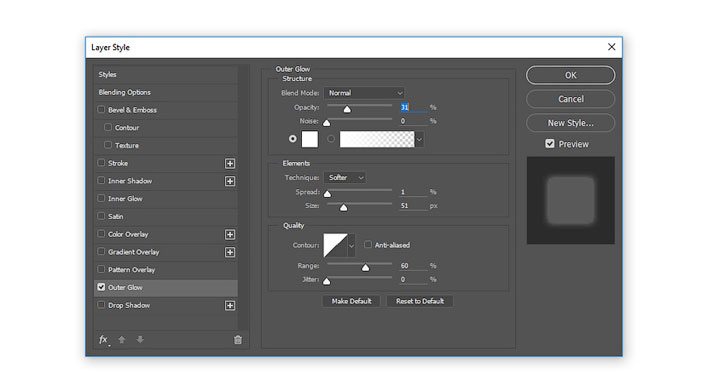Click the Opacity slider handle

(x=347, y=109)
